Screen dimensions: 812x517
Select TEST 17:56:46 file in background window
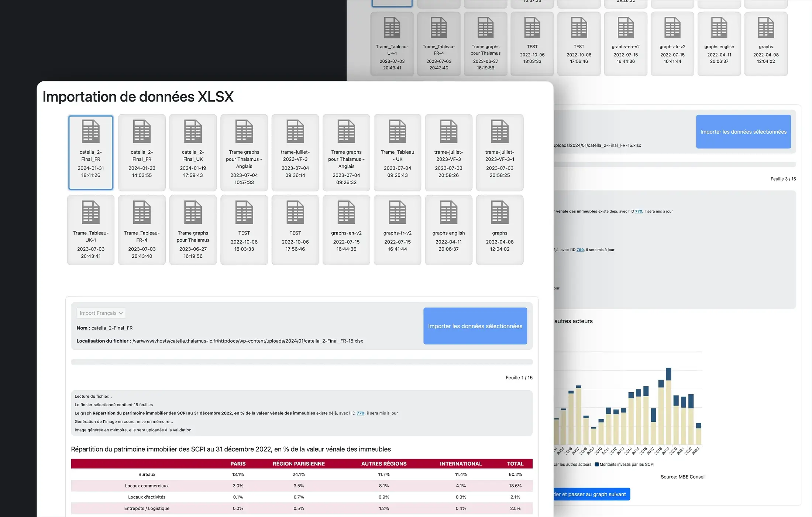click(x=579, y=44)
